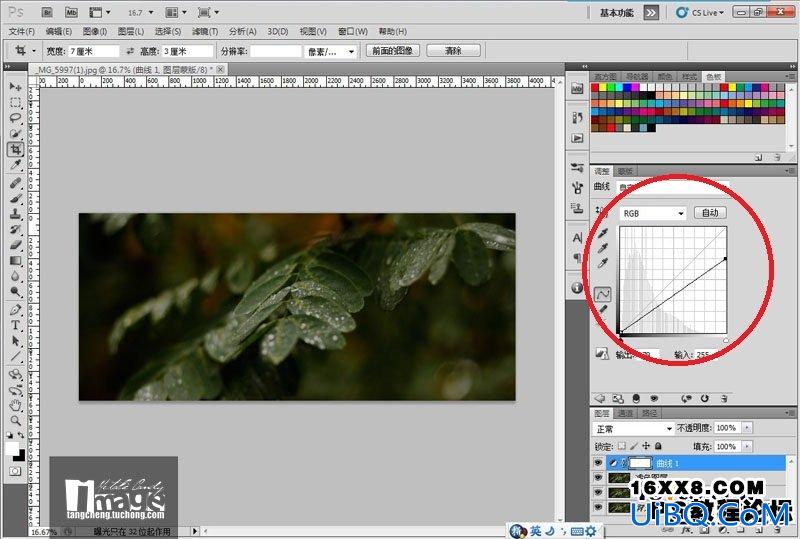
Task: Open Mini Bridge via Mb top-bar icon
Action: (x=71, y=12)
